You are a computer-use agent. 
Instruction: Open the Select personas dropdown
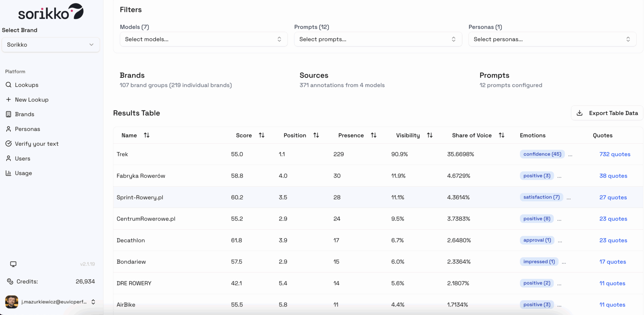click(x=552, y=39)
